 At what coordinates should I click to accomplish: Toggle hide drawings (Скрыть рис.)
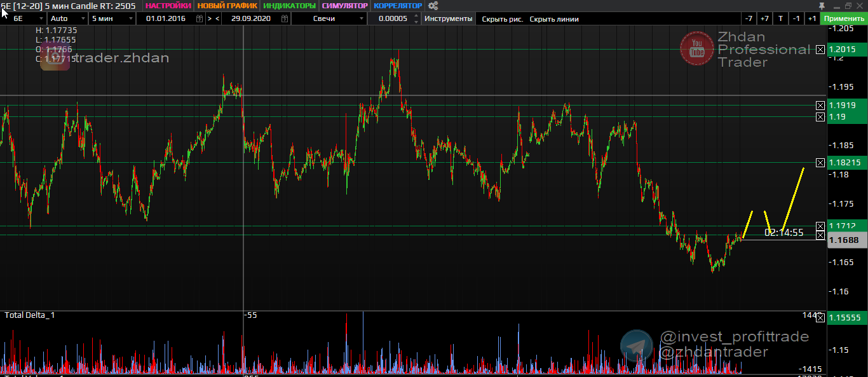point(502,19)
